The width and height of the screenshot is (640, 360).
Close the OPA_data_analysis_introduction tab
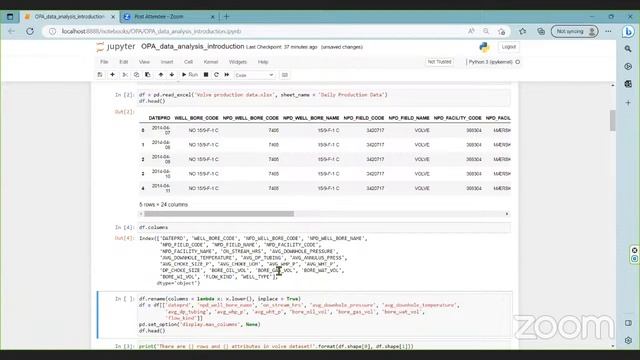tap(113, 17)
